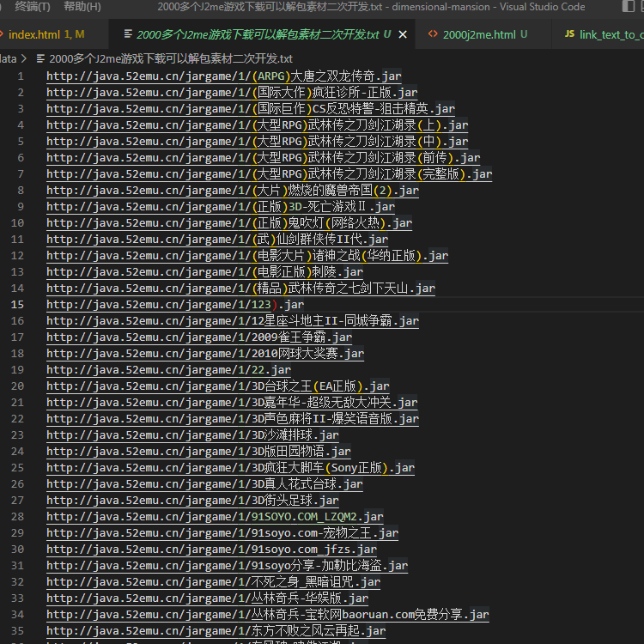Click line number 28 in the gutter
The width and height of the screenshot is (644, 644).
pos(17,517)
